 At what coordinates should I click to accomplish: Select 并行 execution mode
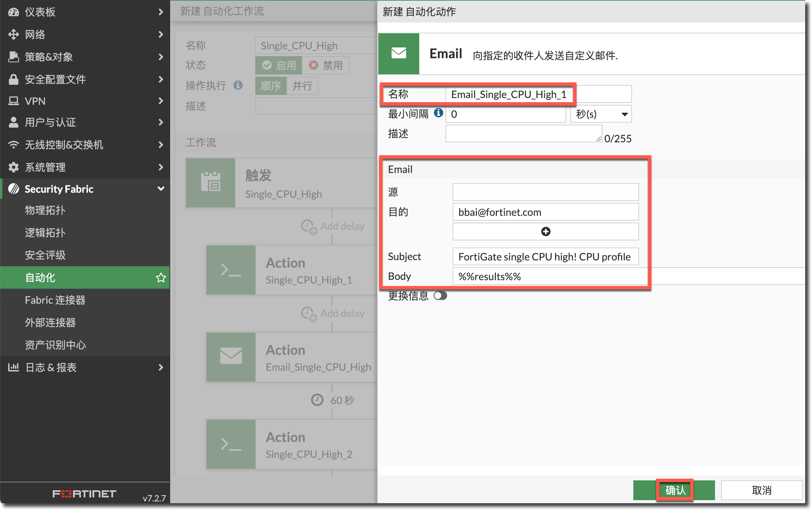coord(302,86)
